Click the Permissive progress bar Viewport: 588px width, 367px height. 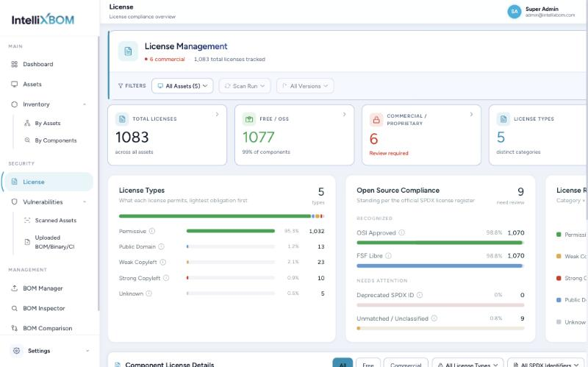point(231,231)
